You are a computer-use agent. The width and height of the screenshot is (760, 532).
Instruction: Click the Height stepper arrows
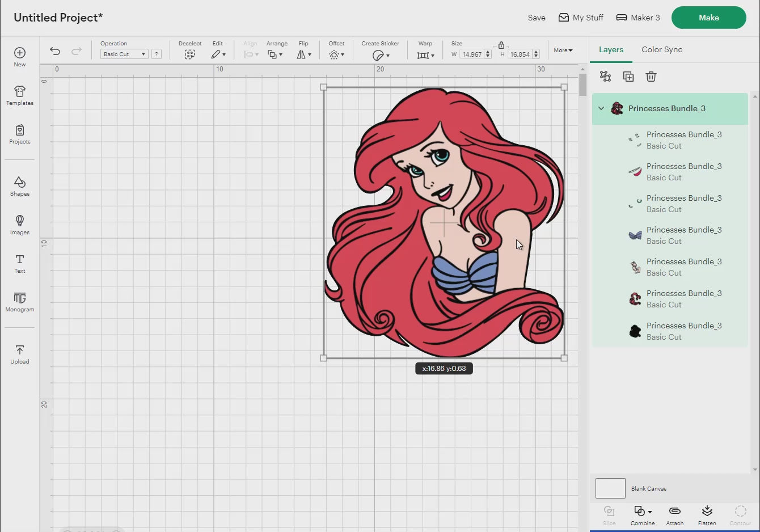pos(536,54)
